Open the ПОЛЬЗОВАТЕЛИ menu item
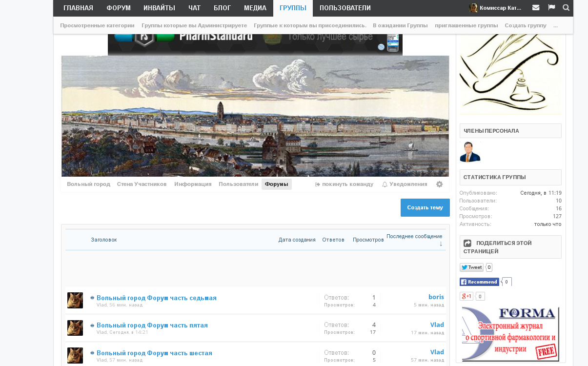Image resolution: width=588 pixels, height=366 pixels. (x=345, y=8)
